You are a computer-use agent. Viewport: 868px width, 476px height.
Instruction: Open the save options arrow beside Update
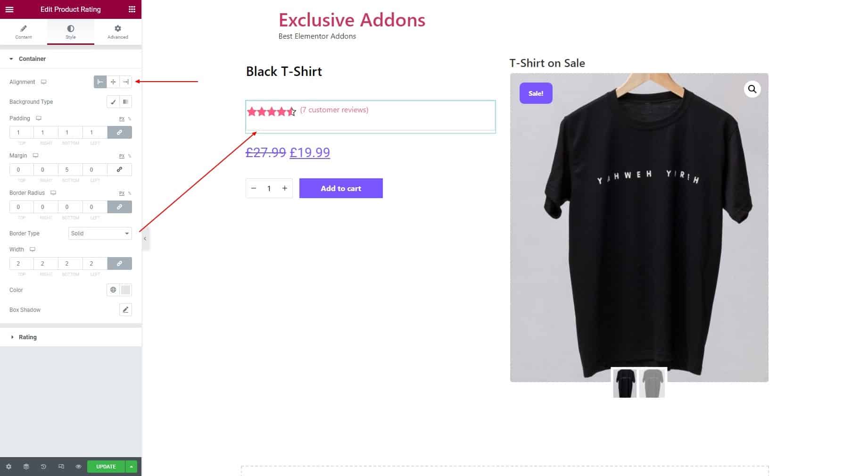pos(131,467)
